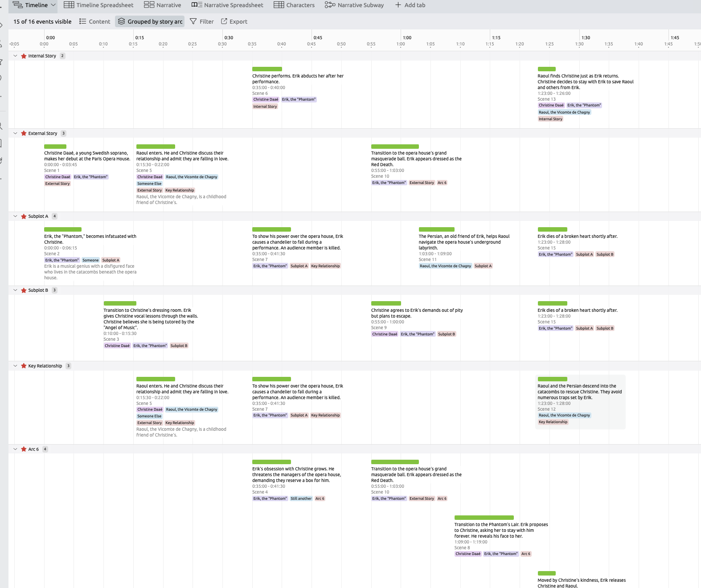The height and width of the screenshot is (588, 701).
Task: Toggle Grouped by story arc
Action: (x=150, y=21)
